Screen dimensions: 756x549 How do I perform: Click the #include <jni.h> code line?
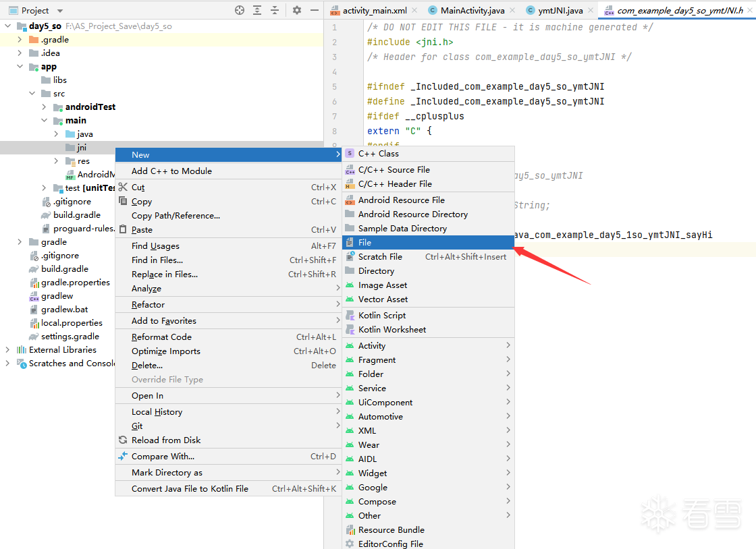pyautogui.click(x=410, y=42)
